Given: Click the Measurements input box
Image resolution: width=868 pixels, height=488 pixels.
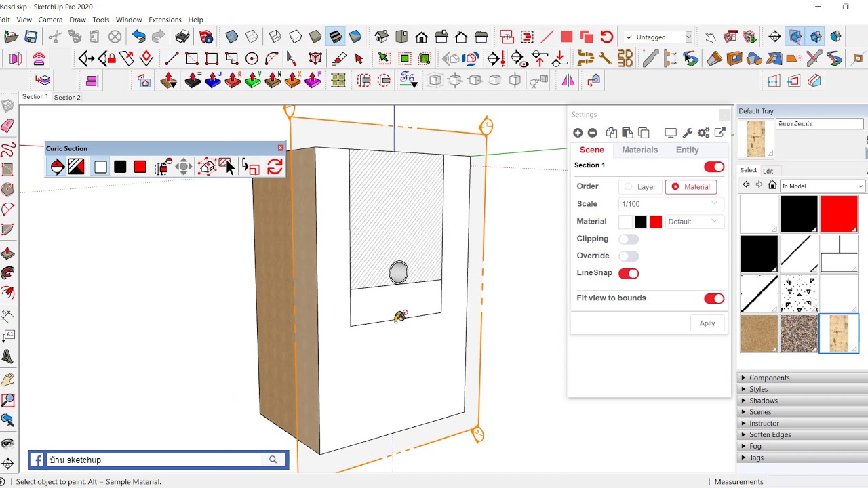Looking at the screenshot, I should (817, 482).
